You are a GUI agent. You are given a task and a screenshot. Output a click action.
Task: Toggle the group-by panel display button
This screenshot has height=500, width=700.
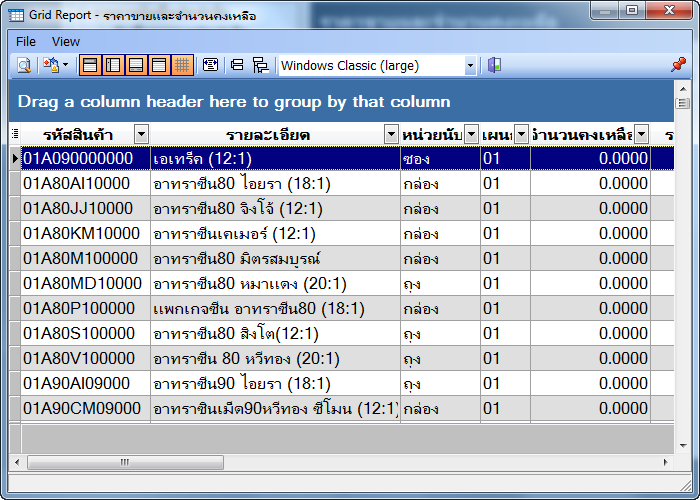point(90,65)
